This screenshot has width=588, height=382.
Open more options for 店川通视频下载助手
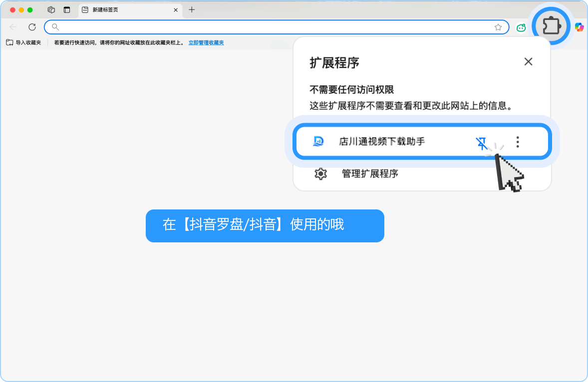click(518, 142)
